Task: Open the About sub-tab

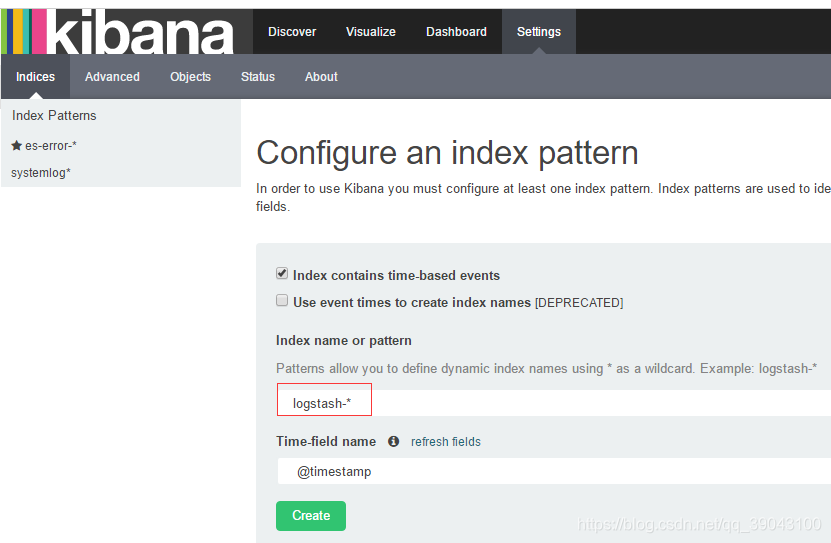Action: tap(321, 77)
